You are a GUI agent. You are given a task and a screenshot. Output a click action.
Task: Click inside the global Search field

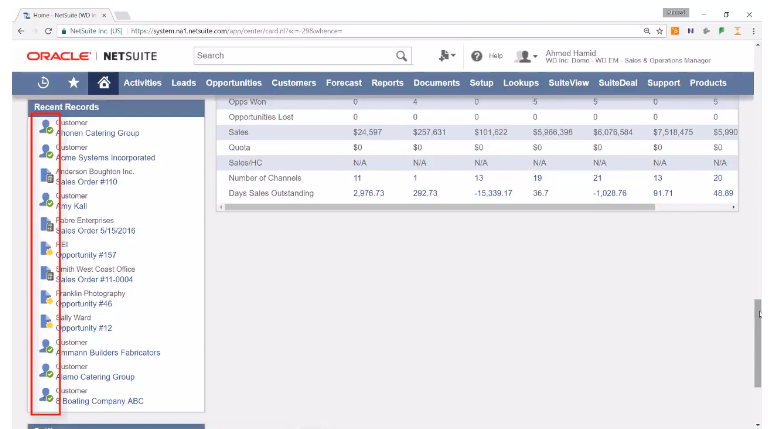click(x=294, y=56)
